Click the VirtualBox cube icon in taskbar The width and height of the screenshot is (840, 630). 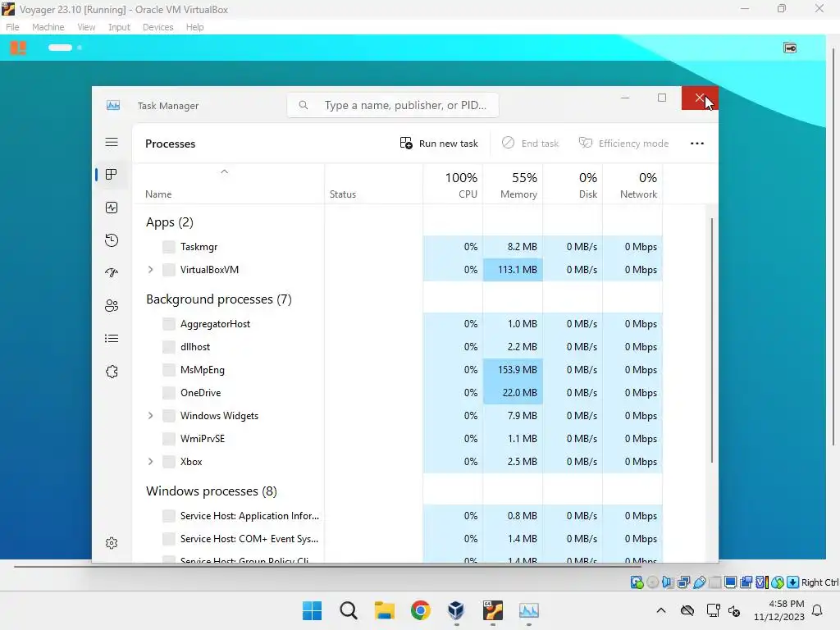point(456,610)
